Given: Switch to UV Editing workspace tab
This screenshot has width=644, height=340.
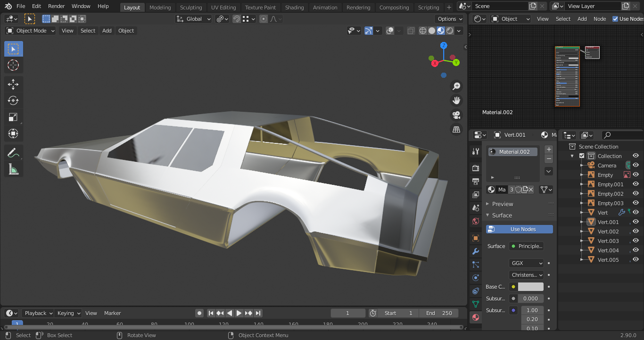Looking at the screenshot, I should coord(223,8).
